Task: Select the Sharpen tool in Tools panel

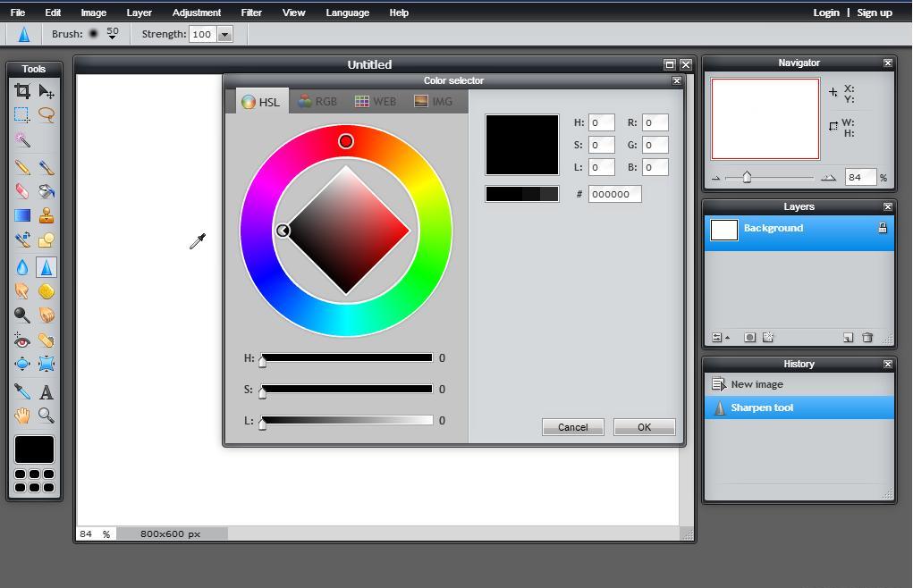Action: click(x=46, y=267)
